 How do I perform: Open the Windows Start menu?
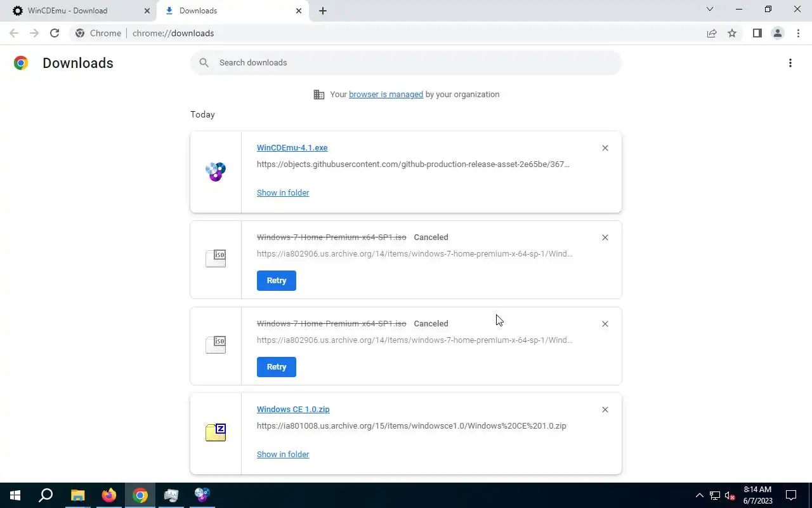pos(15,495)
